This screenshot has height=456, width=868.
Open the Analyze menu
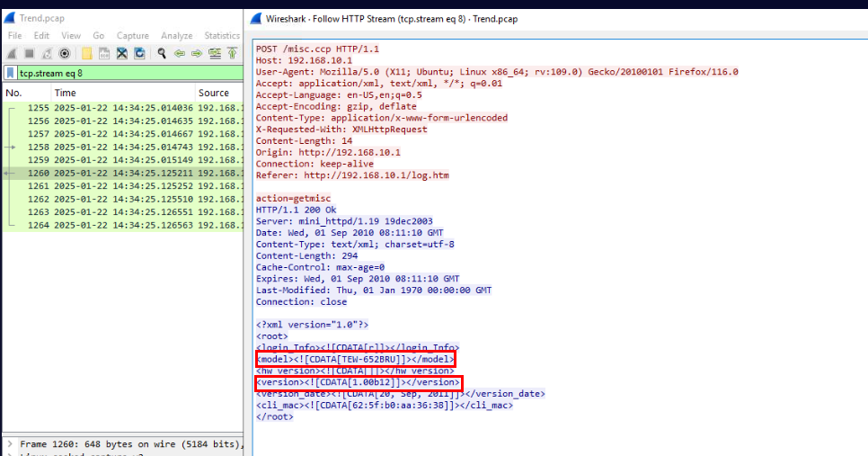click(x=177, y=35)
